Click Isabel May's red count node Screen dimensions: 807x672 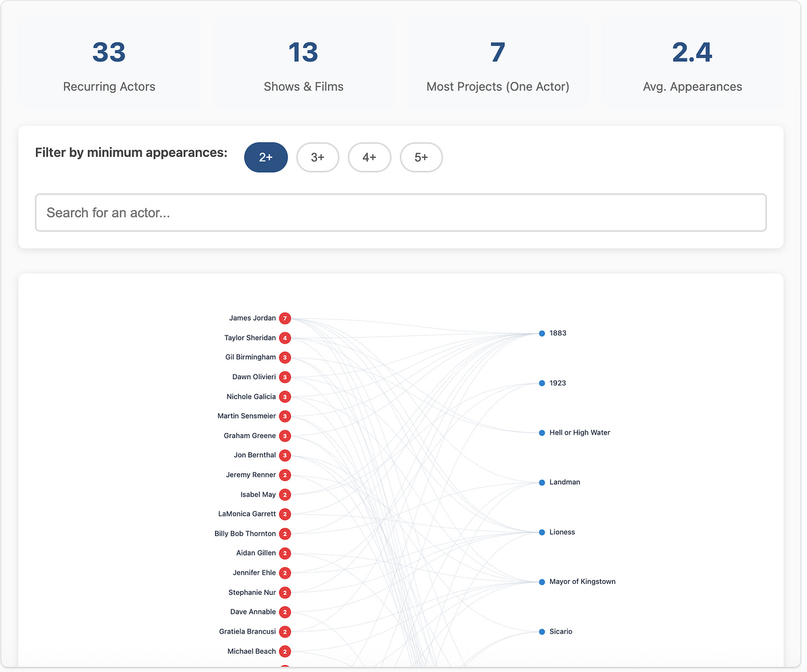pyautogui.click(x=285, y=495)
